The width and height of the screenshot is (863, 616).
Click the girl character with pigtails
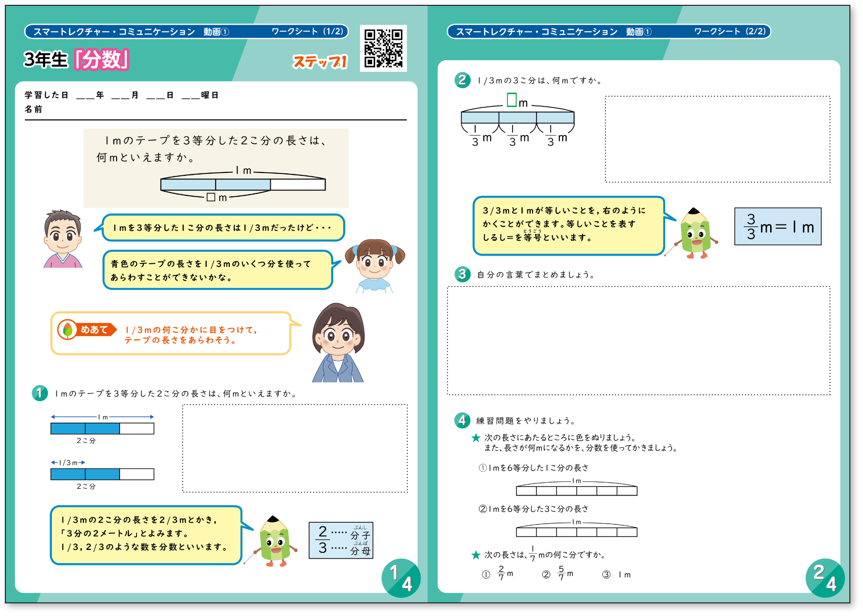coord(375,265)
